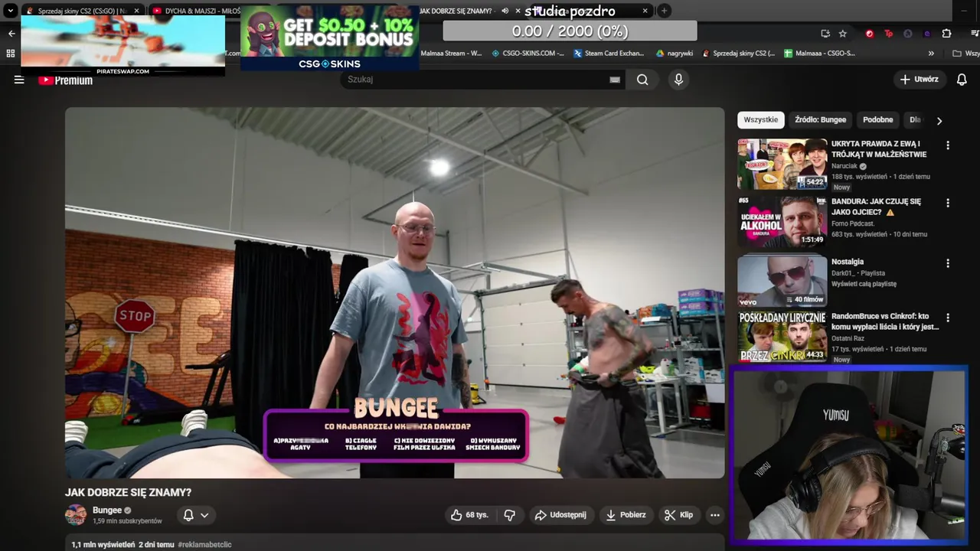
Task: Open Bungee channel avatar
Action: [76, 515]
